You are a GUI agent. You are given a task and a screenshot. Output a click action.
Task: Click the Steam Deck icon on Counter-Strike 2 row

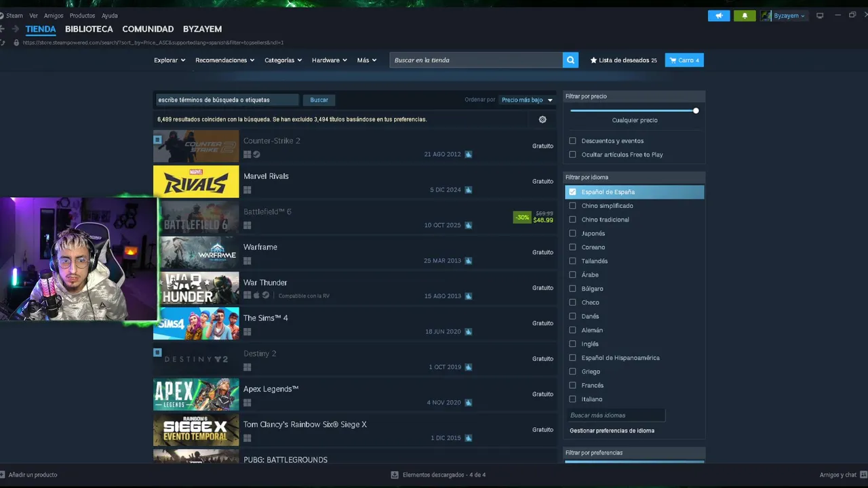tap(256, 155)
